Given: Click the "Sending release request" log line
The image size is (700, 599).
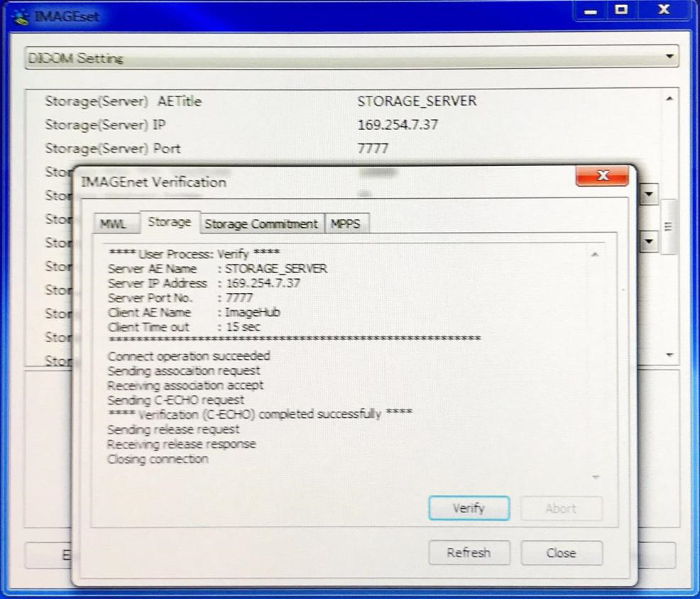Looking at the screenshot, I should coord(174,429).
